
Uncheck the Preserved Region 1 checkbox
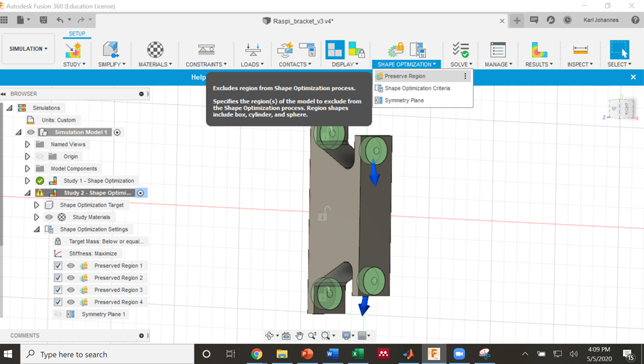click(x=58, y=265)
